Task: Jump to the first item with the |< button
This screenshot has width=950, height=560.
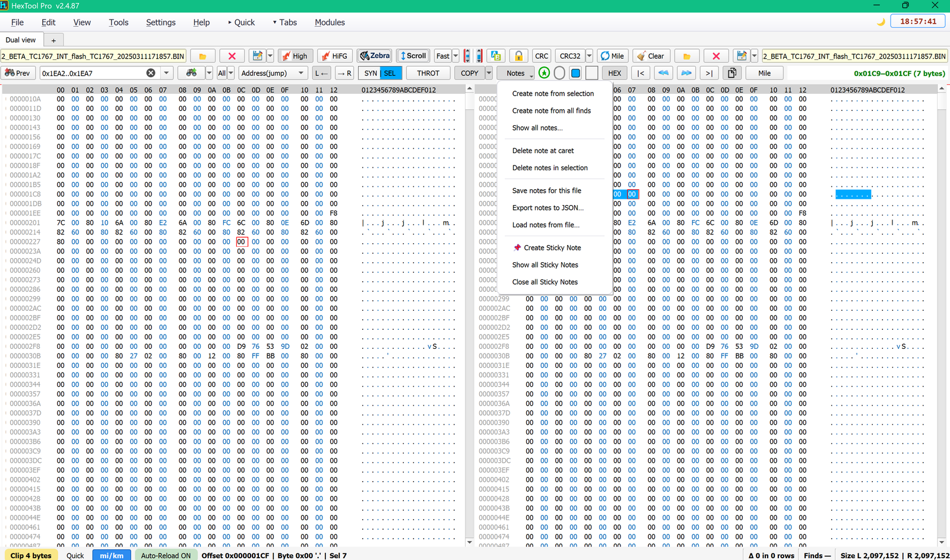Action: [641, 73]
